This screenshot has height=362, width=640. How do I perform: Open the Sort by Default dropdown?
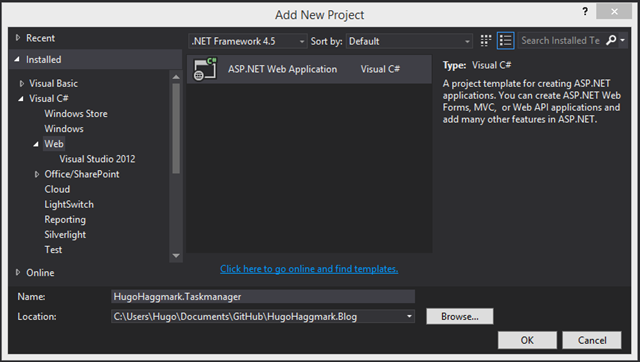pos(409,41)
